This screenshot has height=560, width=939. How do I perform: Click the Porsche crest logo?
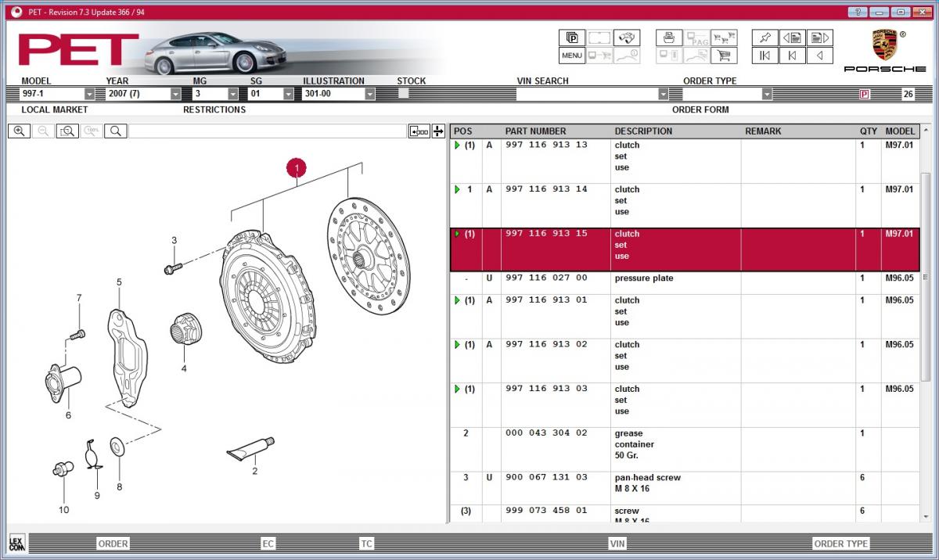tap(883, 46)
